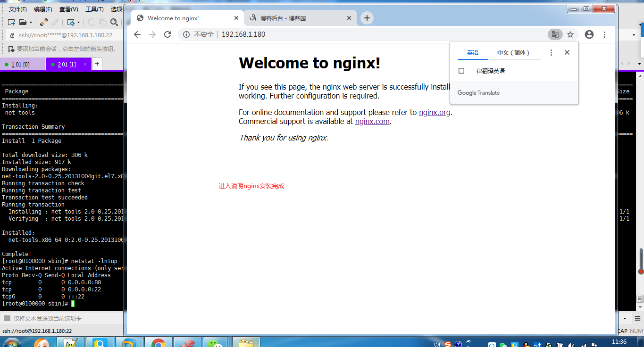Open the send-text target dropdown at bottom right
This screenshot has width=644, height=347.
click(x=625, y=319)
